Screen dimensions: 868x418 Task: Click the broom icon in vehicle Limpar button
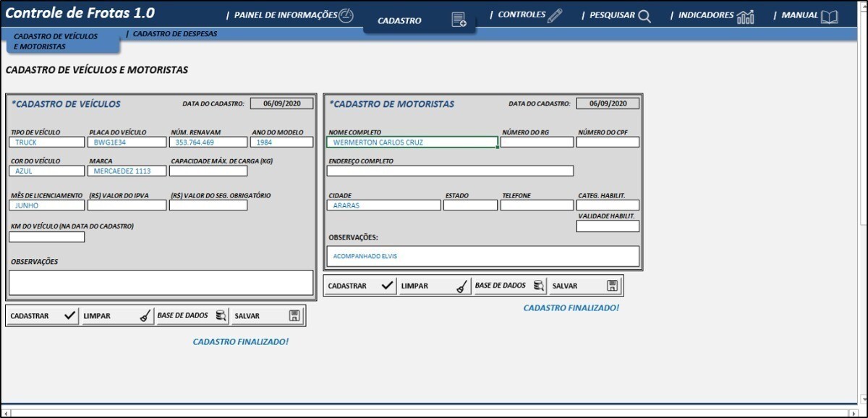coord(145,316)
